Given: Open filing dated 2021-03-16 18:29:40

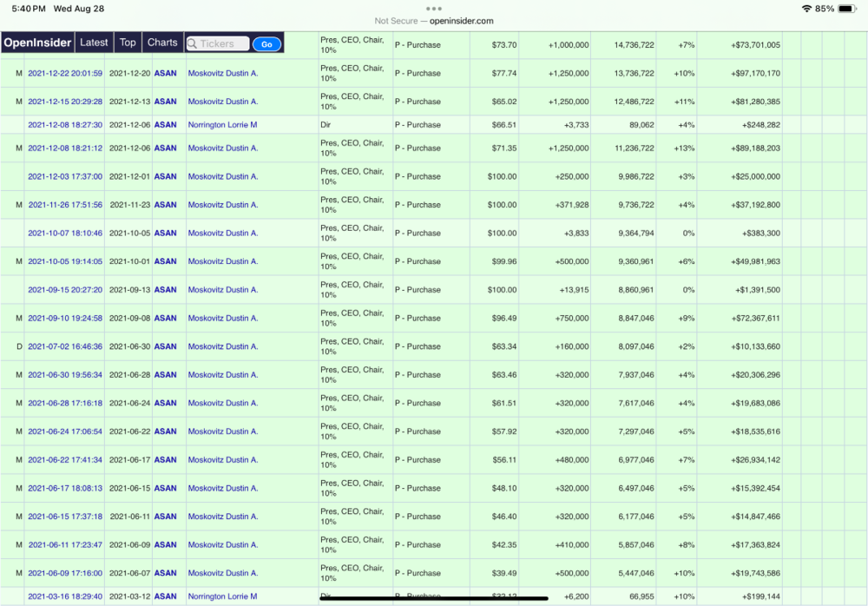Looking at the screenshot, I should coord(65,596).
